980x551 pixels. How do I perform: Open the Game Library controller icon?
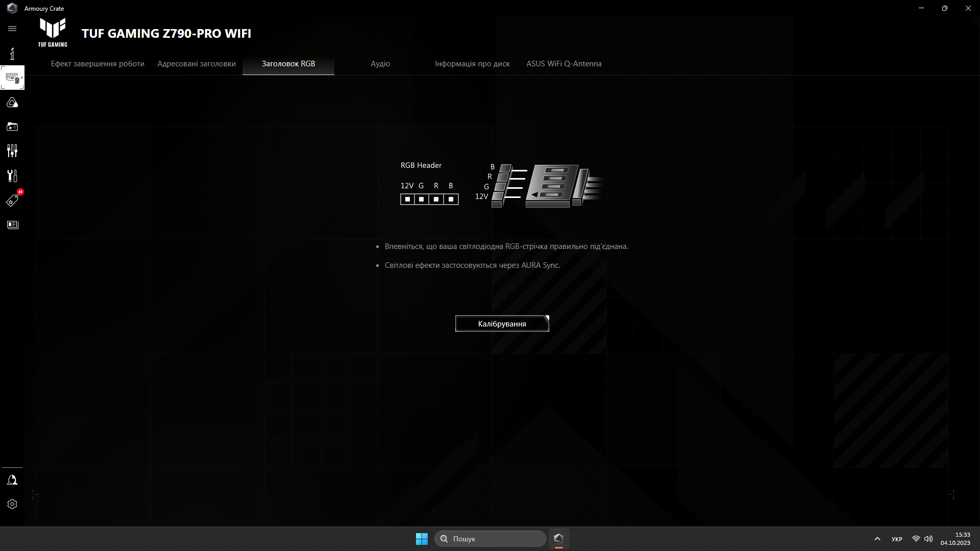pyautogui.click(x=12, y=127)
